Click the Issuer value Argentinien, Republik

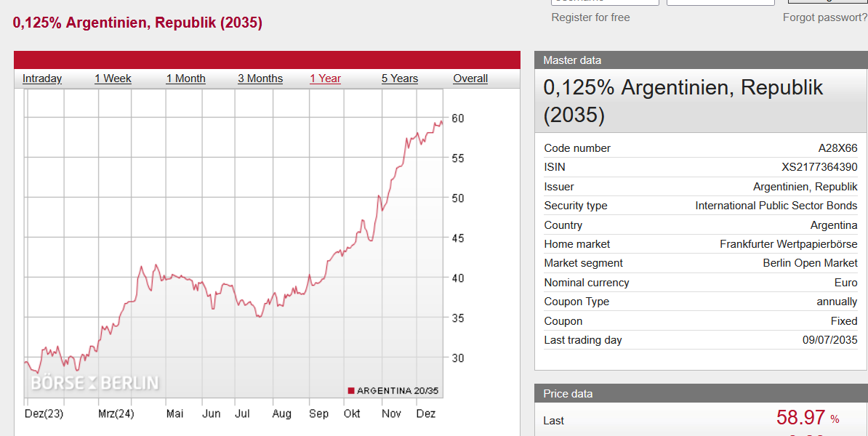(x=805, y=187)
